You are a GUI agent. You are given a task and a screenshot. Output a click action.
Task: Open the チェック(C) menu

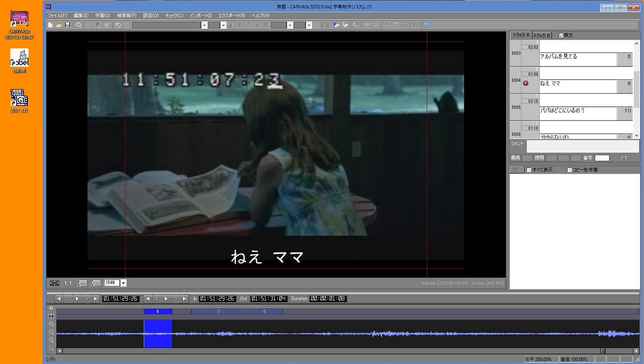[174, 16]
